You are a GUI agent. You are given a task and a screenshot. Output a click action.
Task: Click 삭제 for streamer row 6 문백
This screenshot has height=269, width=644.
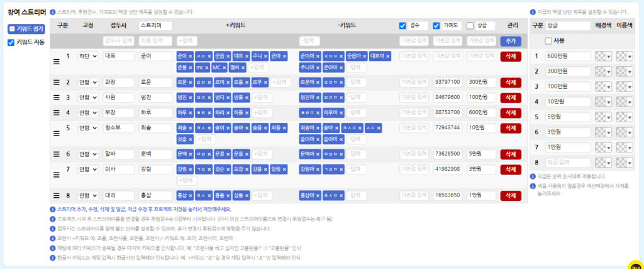pyautogui.click(x=511, y=154)
